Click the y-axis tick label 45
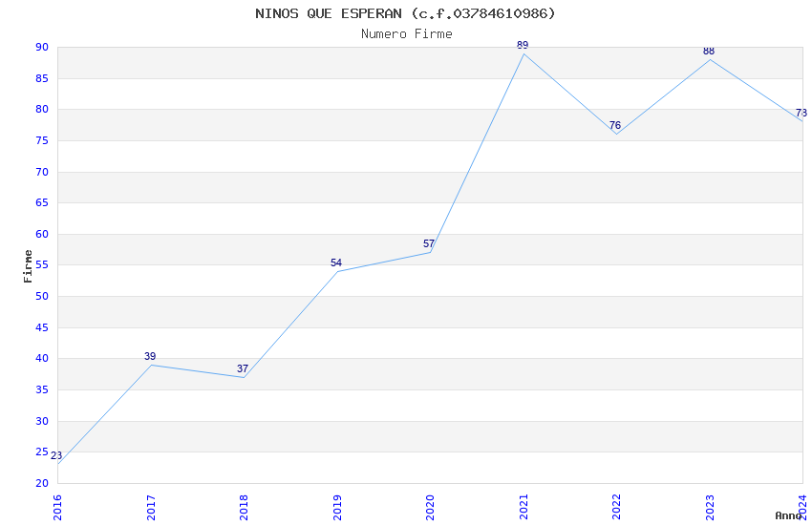 tap(42, 328)
